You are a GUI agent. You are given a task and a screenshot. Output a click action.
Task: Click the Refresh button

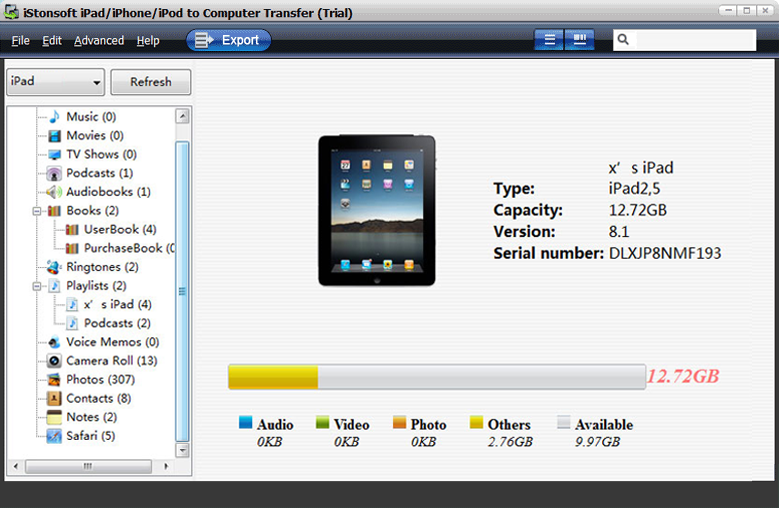pyautogui.click(x=151, y=82)
